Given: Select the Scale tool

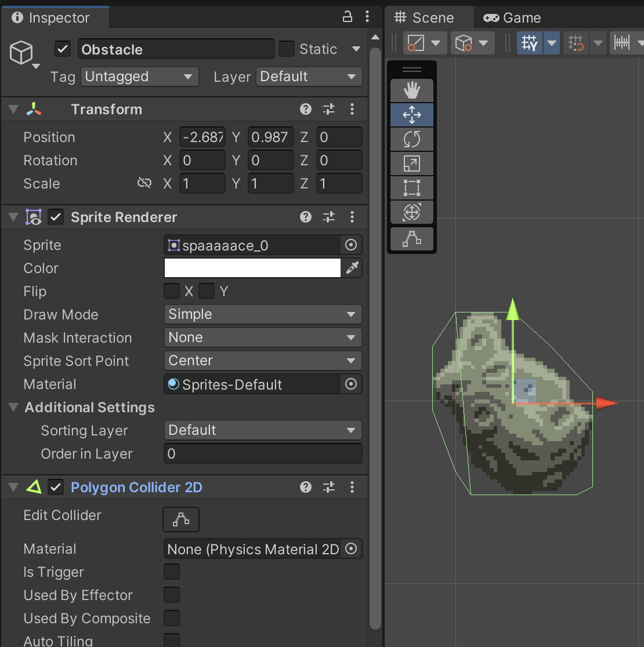Looking at the screenshot, I should [x=411, y=163].
